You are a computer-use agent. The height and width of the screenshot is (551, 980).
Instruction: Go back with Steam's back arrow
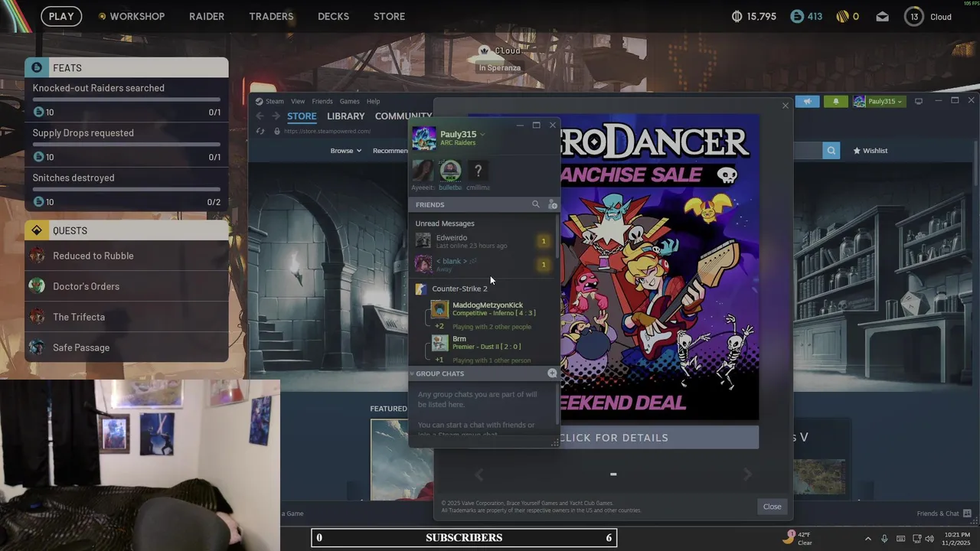pyautogui.click(x=260, y=116)
